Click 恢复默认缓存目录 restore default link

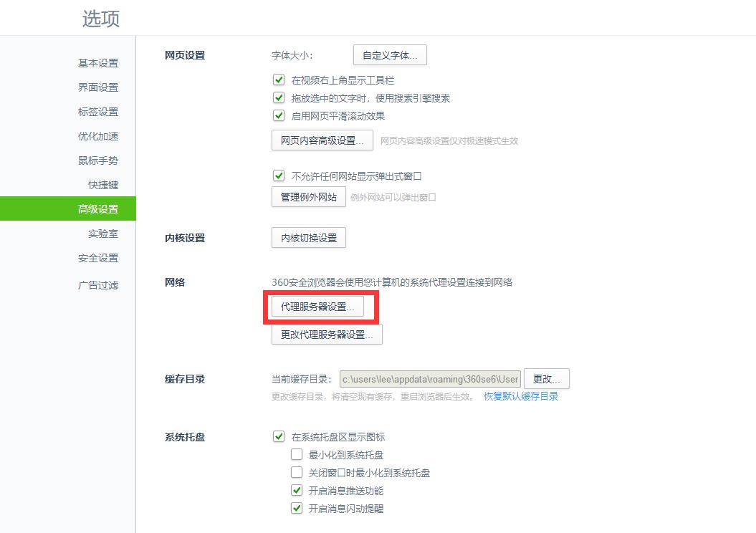521,395
